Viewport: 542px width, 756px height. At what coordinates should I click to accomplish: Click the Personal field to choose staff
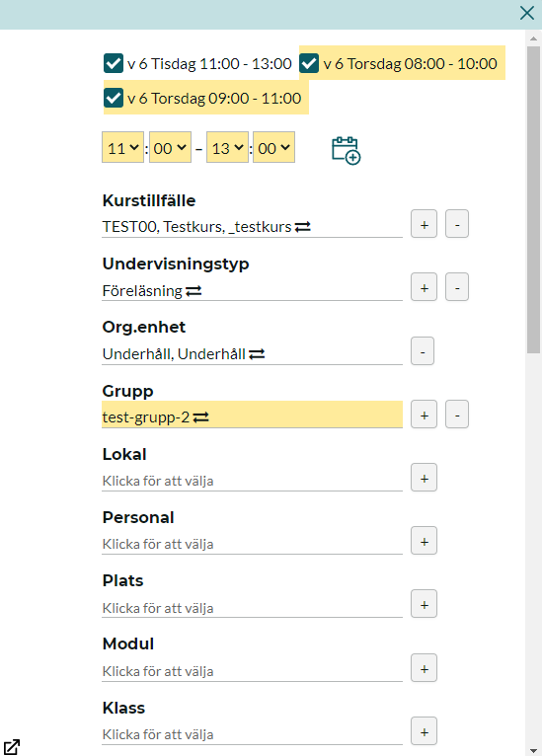(252, 544)
